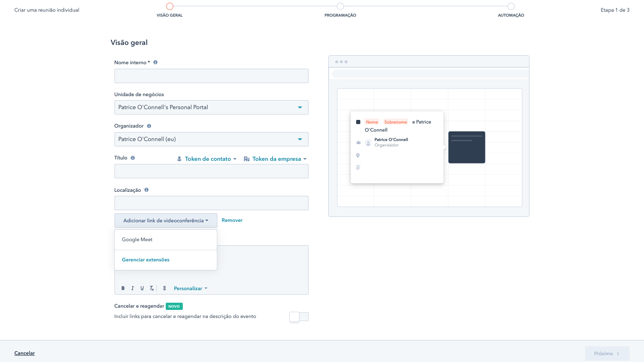Image resolution: width=644 pixels, height=362 pixels.
Task: Click the description lines icon in preview
Action: 358,168
